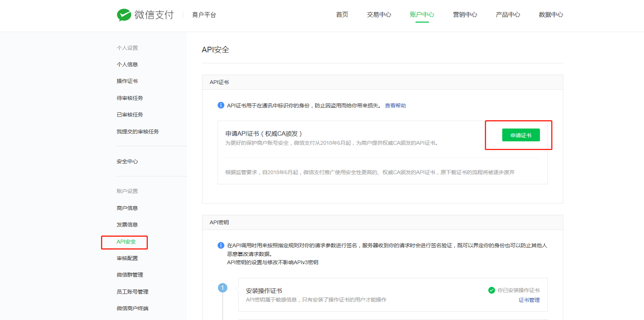Click the WeChat Pay logo icon
Screen dimensions: 644x320
tap(124, 15)
